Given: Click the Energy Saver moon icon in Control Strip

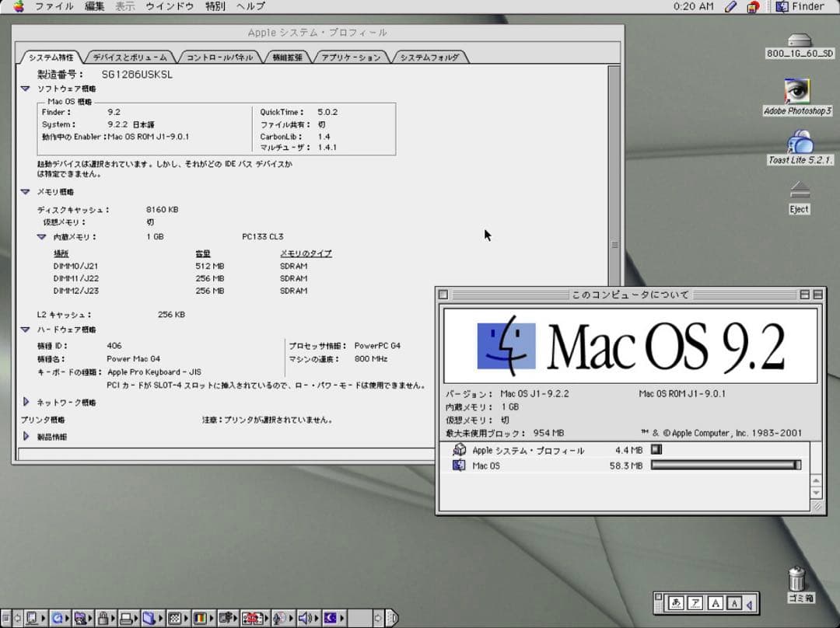Looking at the screenshot, I should [331, 618].
